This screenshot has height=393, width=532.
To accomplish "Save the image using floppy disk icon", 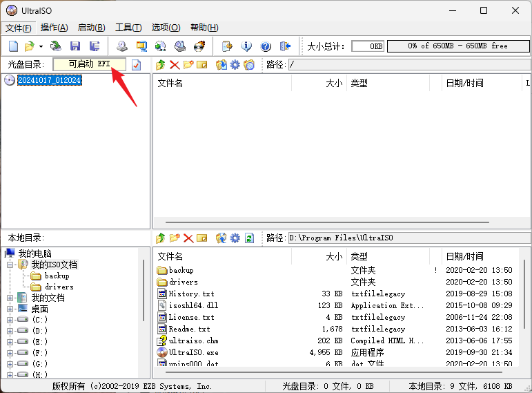I will (x=75, y=46).
